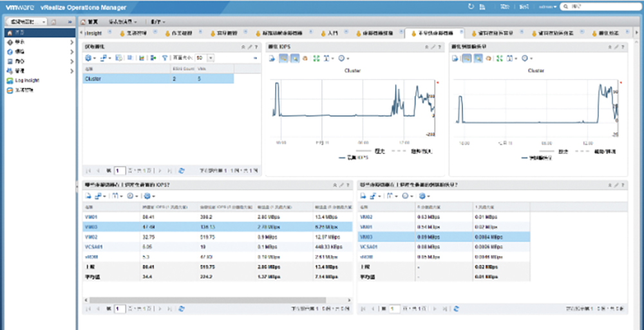Click green zoom-to-fit arrows in rightmost chart toolbar
Image resolution: width=644 pixels, height=330 pixels.
pyautogui.click(x=500, y=59)
